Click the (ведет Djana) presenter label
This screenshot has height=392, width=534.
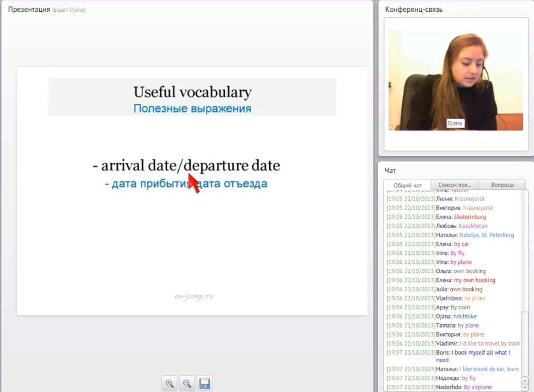tap(69, 10)
